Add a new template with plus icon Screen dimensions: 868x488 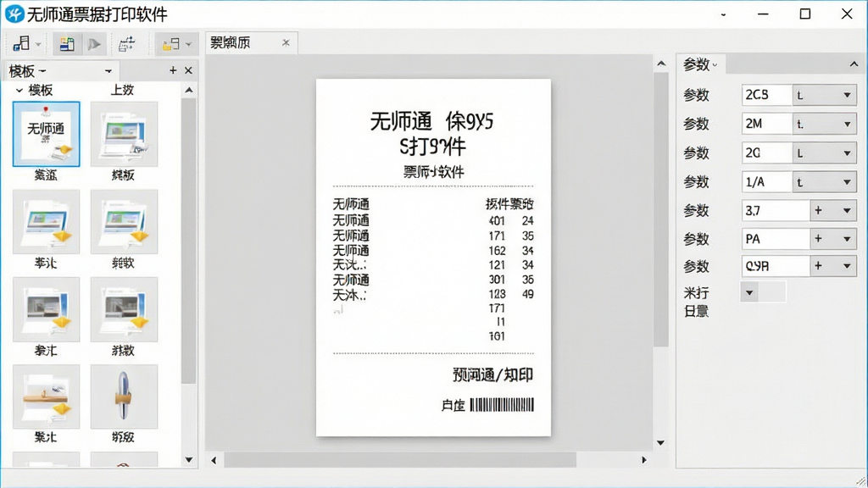173,70
